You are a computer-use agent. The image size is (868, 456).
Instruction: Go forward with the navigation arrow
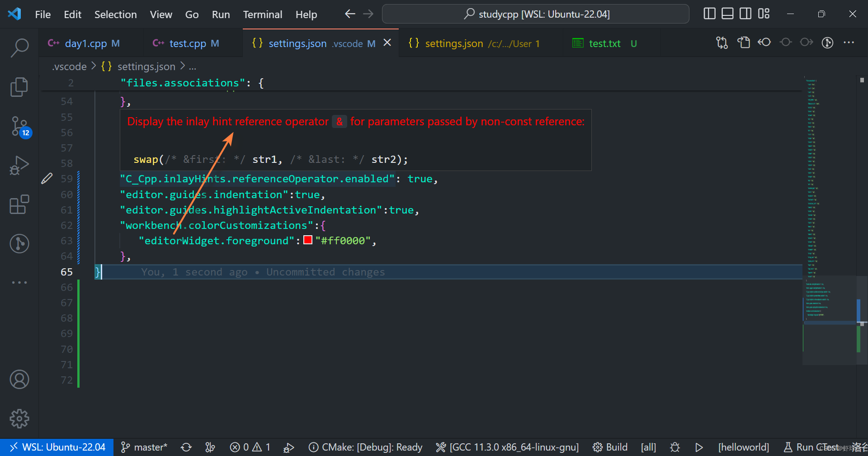click(x=368, y=14)
